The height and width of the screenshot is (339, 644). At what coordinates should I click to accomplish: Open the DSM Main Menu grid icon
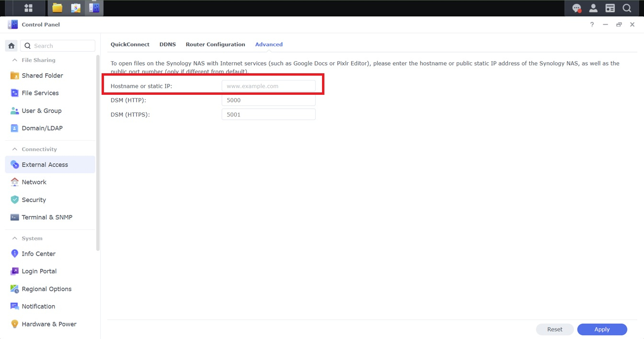28,8
